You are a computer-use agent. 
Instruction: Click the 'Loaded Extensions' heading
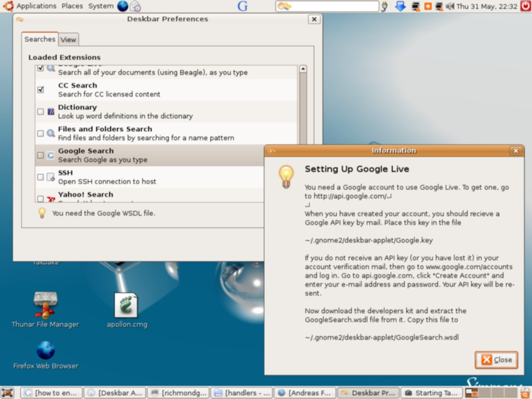click(x=64, y=57)
